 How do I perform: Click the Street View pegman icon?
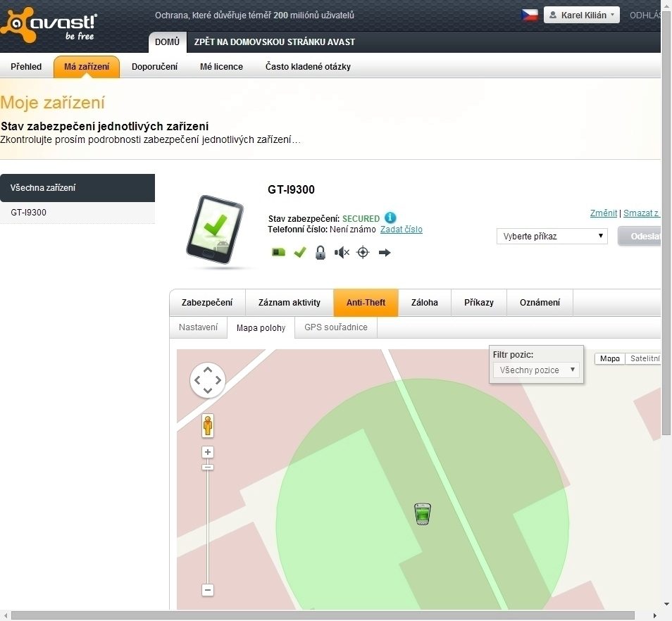[208, 426]
